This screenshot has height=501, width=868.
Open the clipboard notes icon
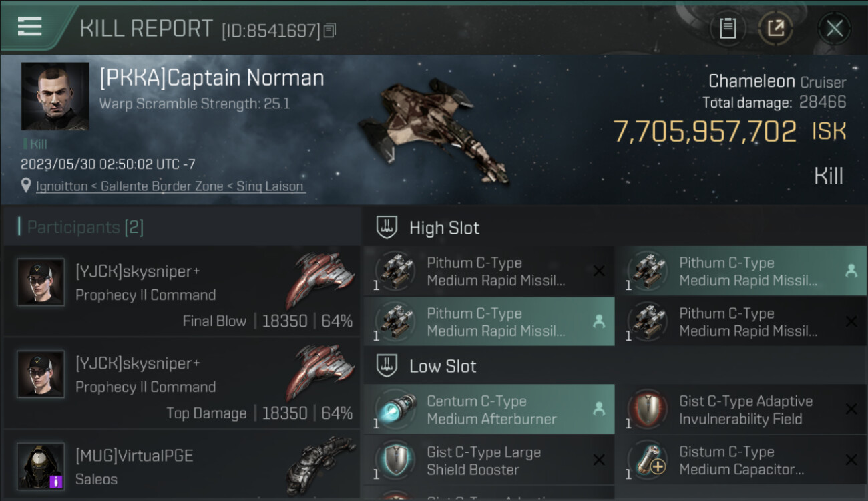point(728,28)
